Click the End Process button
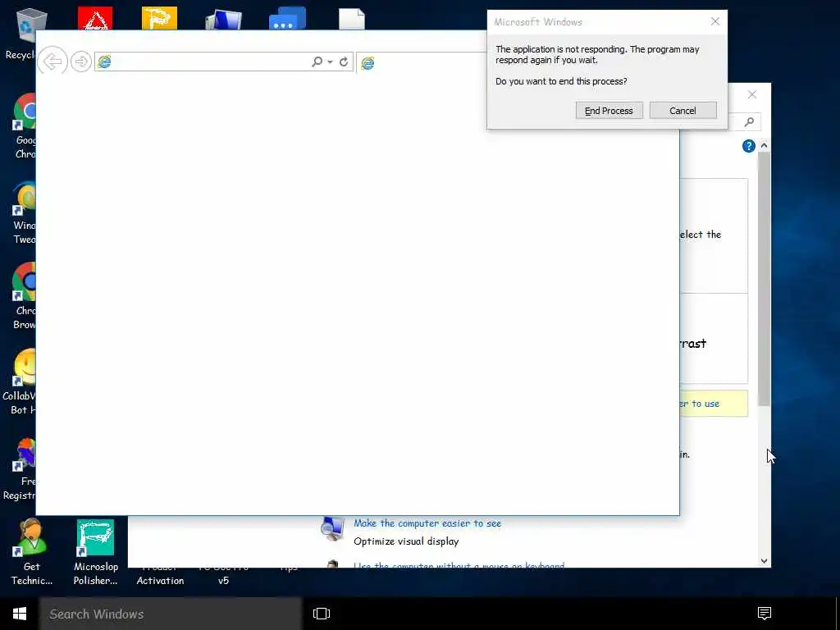The width and height of the screenshot is (840, 630). (609, 111)
